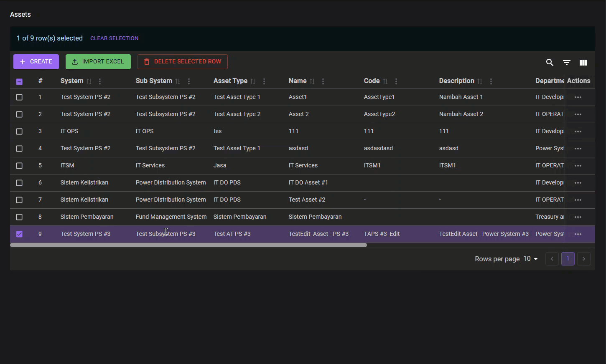
Task: Open the table search icon
Action: coord(550,63)
